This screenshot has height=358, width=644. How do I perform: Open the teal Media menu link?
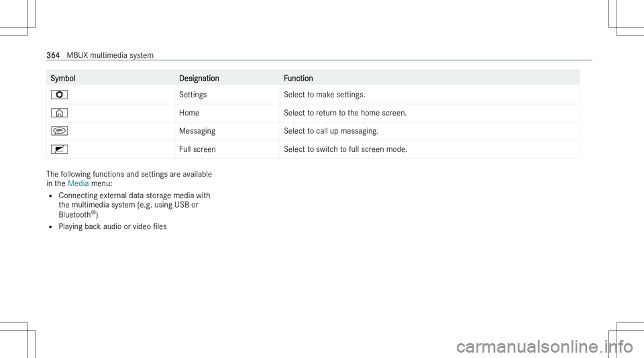pos(78,183)
